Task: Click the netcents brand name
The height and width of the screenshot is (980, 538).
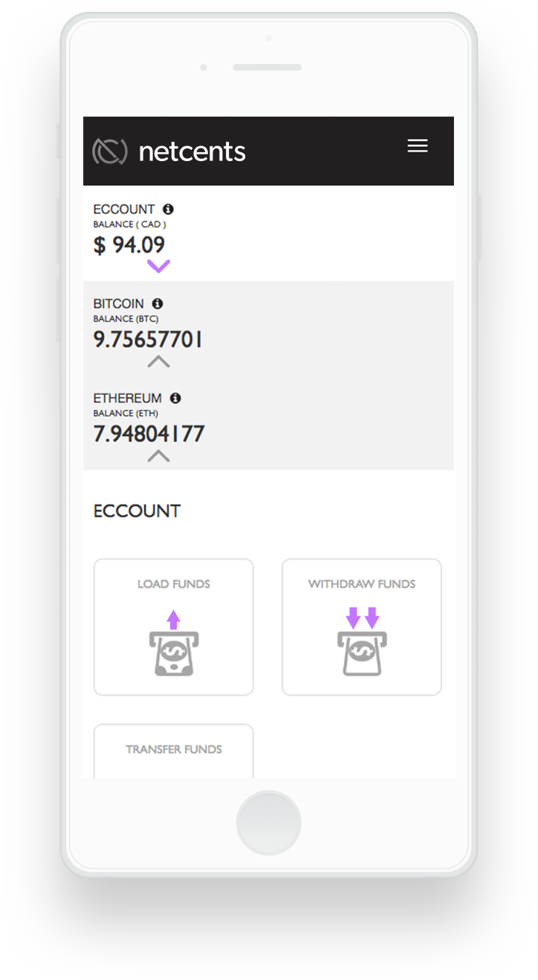Action: (192, 151)
